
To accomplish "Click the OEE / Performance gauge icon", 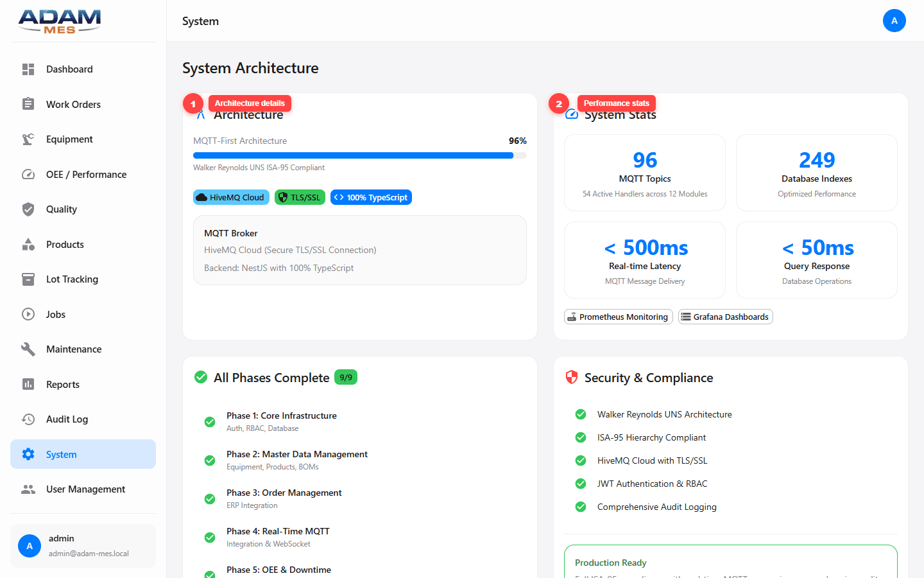I will point(28,174).
